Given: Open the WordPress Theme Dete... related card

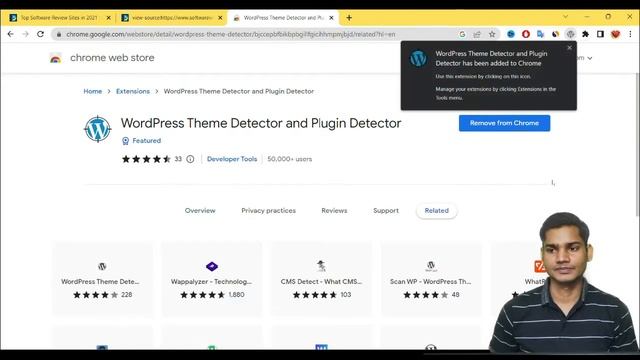Looking at the screenshot, I should click(x=102, y=279).
